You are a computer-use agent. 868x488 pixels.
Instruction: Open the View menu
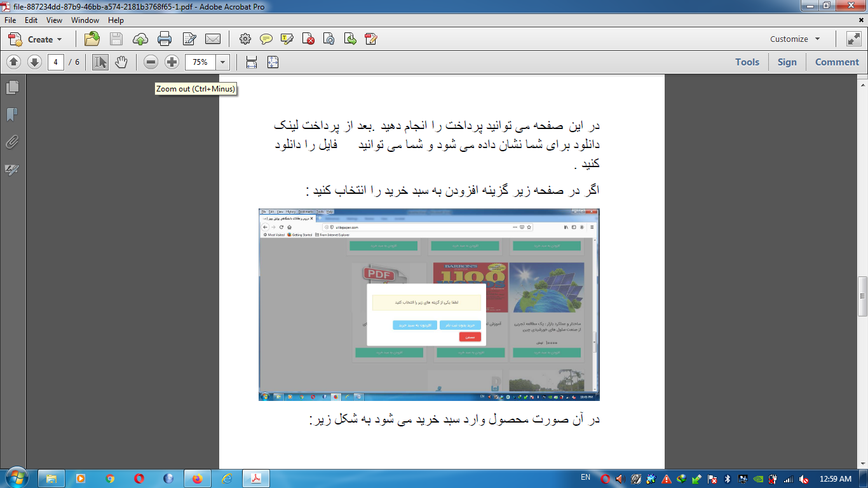tap(54, 20)
